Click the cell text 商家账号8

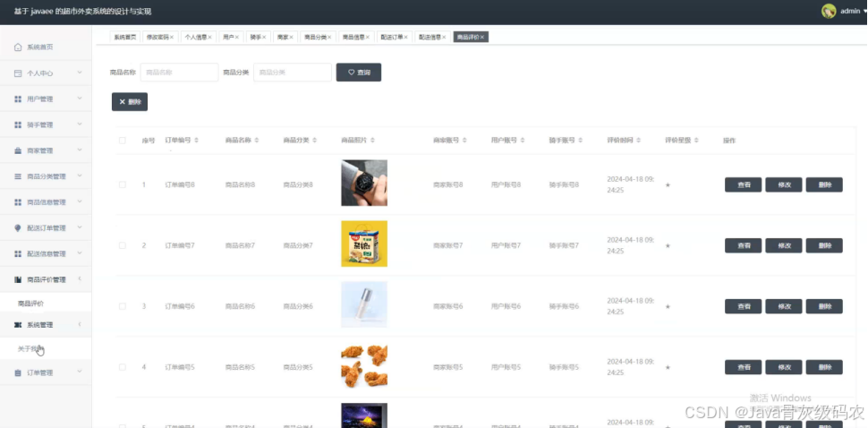tap(447, 185)
